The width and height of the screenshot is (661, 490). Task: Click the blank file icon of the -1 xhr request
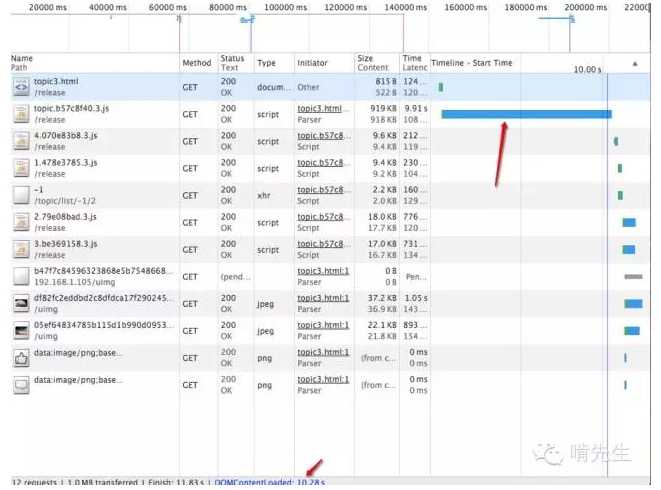tap(21, 195)
